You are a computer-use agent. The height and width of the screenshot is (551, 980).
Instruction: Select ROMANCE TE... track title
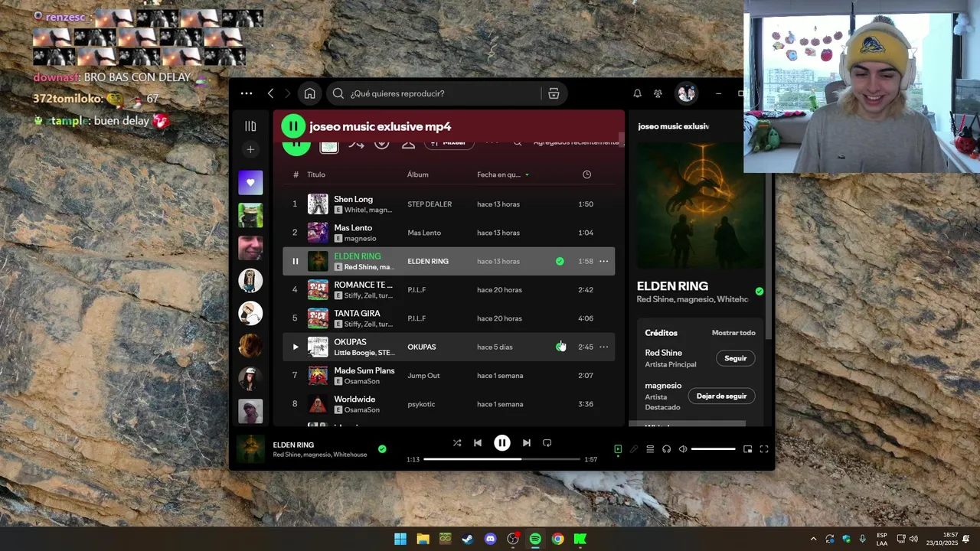pyautogui.click(x=363, y=285)
